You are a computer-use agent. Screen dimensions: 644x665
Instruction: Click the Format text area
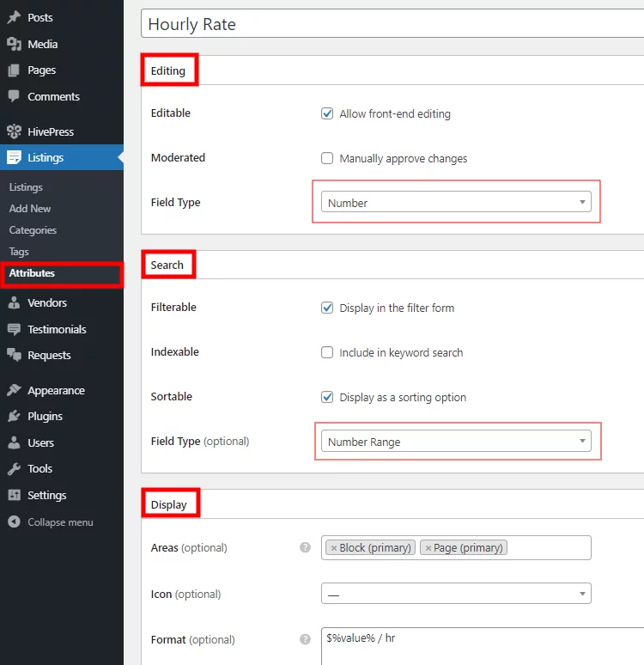click(x=483, y=646)
